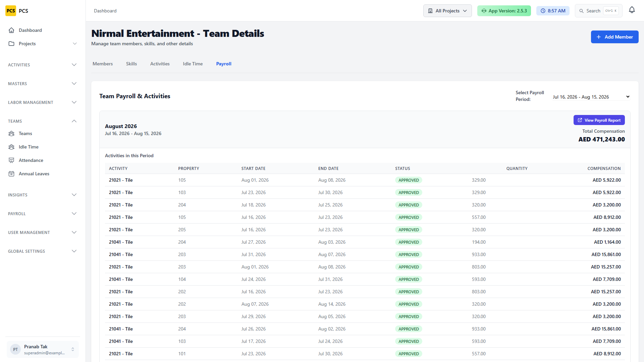644x362 pixels.
Task: Go to Annual Leaves page
Action: [43, 174]
